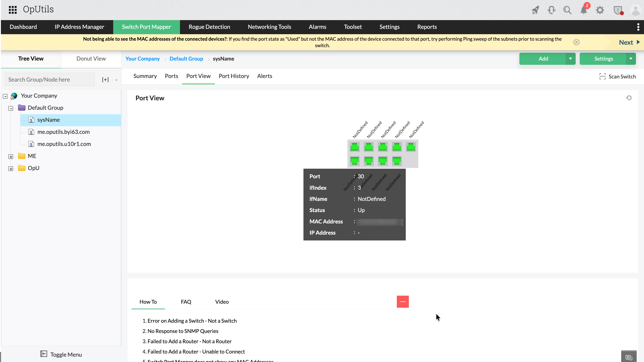
Task: Click the Scan Switch icon
Action: [602, 76]
